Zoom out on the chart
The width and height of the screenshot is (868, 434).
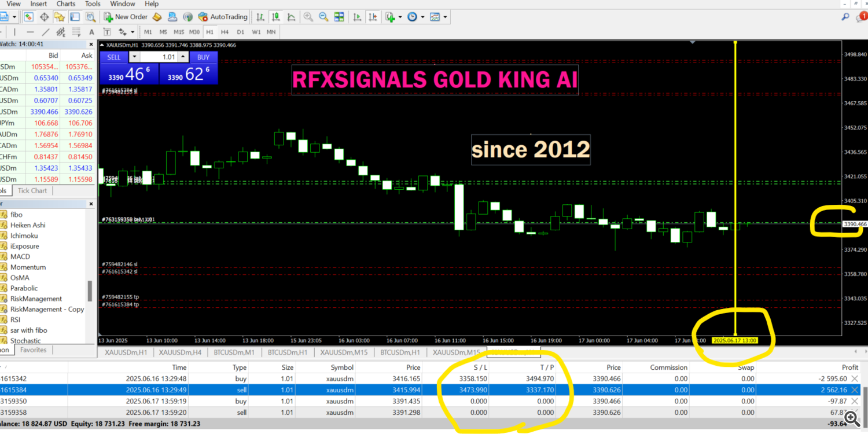coord(323,17)
